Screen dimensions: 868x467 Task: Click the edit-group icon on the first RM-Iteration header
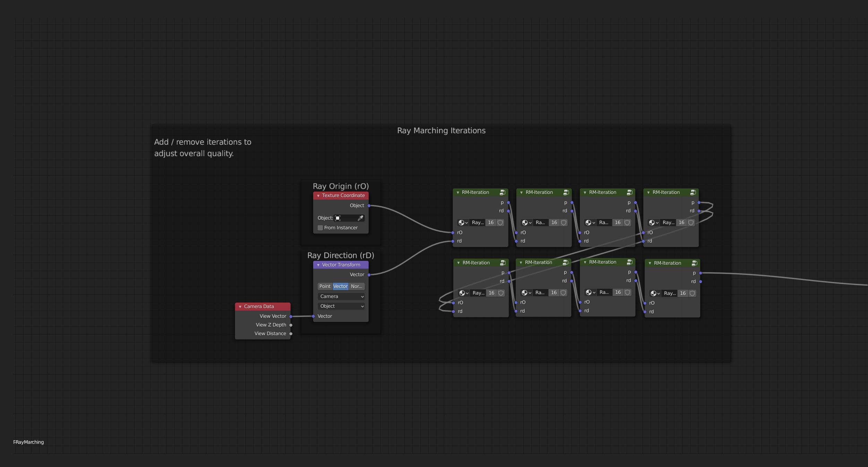tap(503, 192)
